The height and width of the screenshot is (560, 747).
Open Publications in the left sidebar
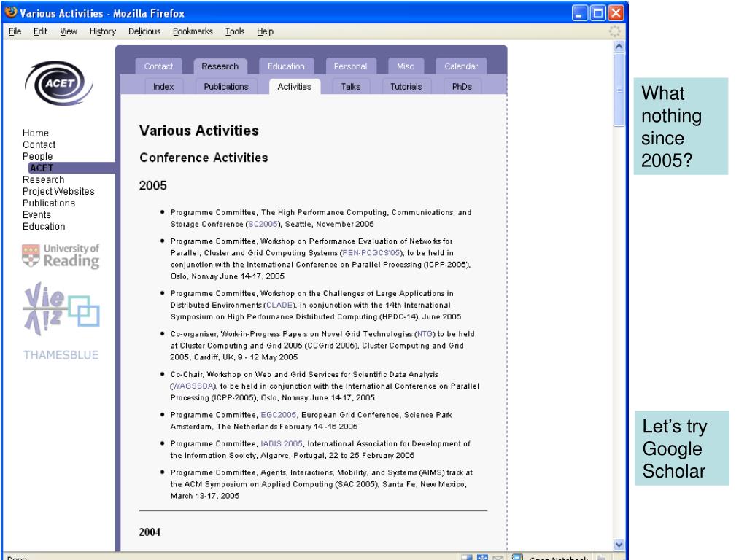[x=49, y=203]
